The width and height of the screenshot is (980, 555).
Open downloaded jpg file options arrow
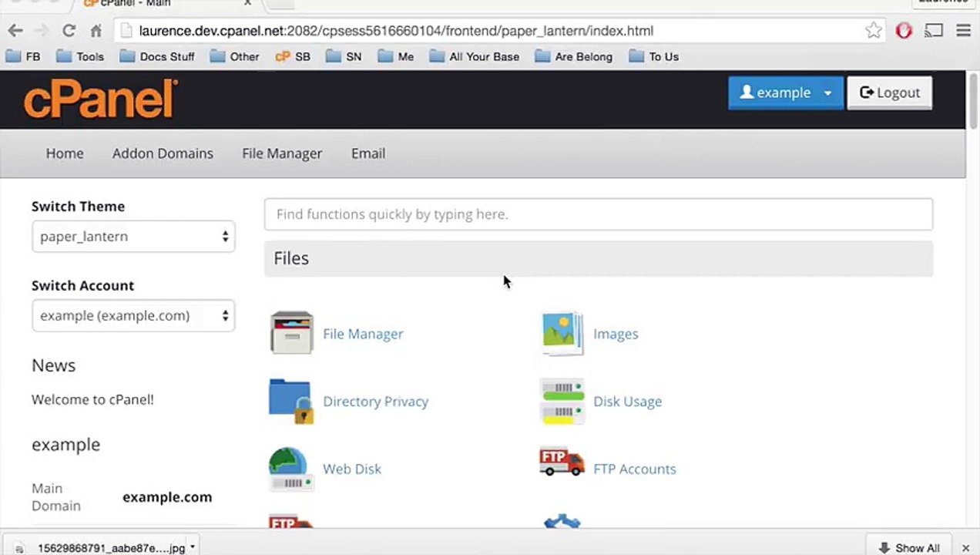(192, 547)
